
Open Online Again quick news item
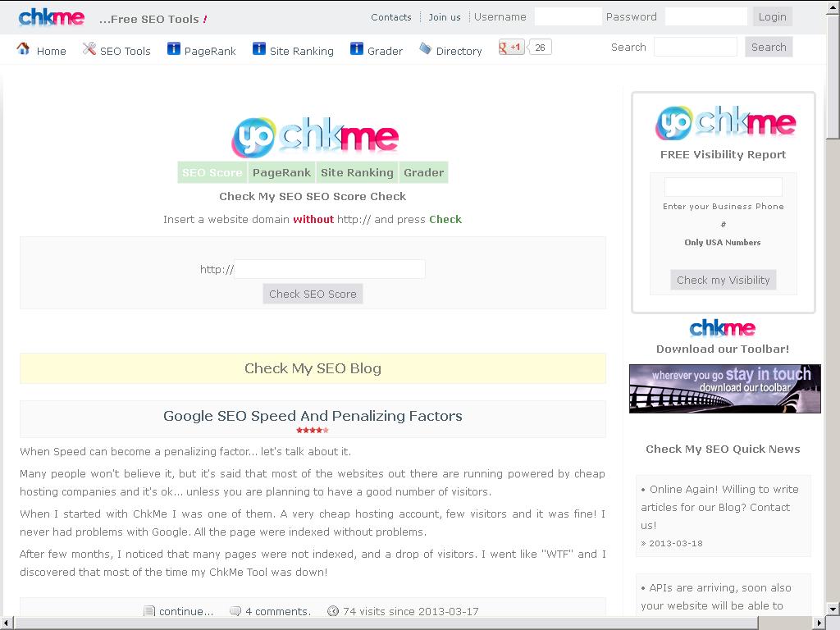click(x=719, y=507)
